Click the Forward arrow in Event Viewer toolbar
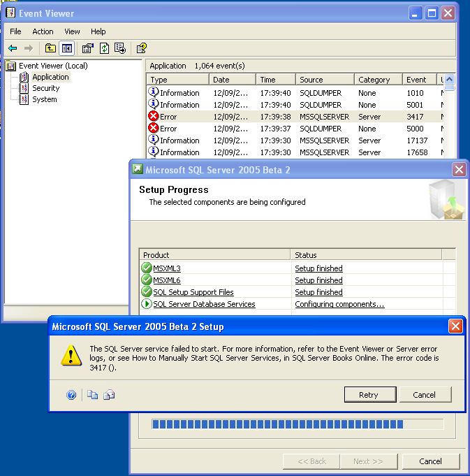The height and width of the screenshot is (476, 470). pyautogui.click(x=29, y=48)
